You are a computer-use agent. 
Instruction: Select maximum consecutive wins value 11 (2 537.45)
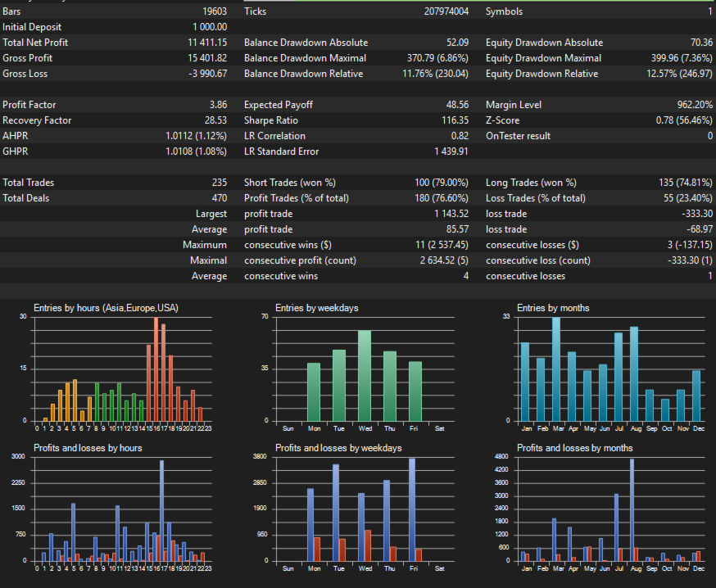442,244
